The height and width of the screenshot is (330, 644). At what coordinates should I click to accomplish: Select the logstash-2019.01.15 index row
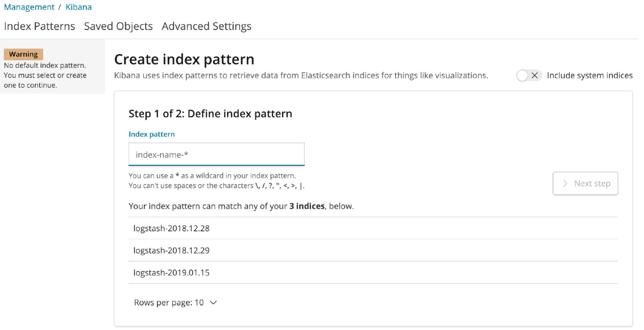click(x=373, y=273)
